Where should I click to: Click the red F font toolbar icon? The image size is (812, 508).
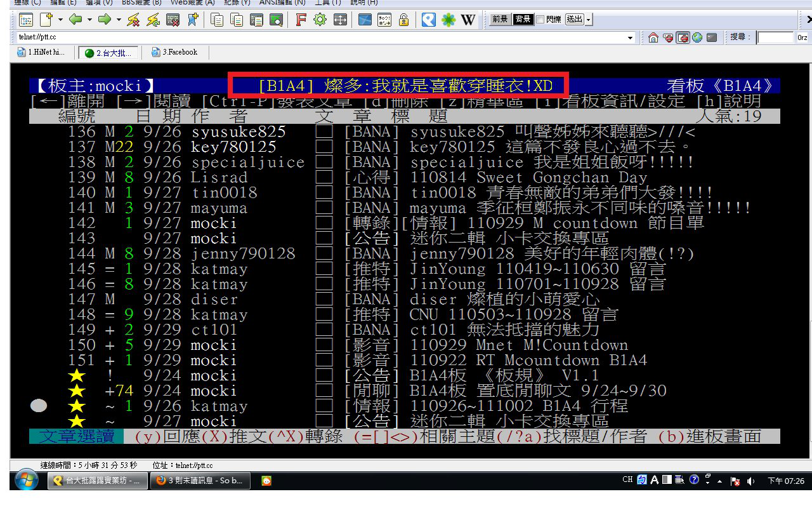(301, 20)
